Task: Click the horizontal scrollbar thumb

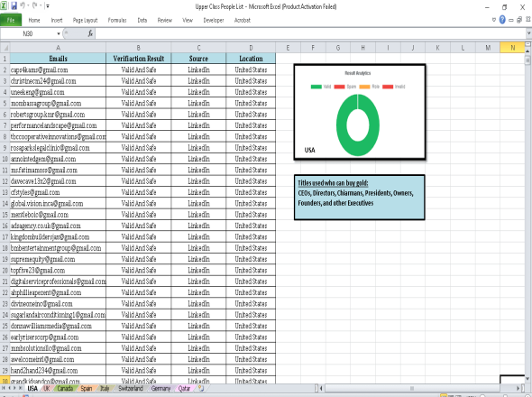Action: (x=412, y=388)
